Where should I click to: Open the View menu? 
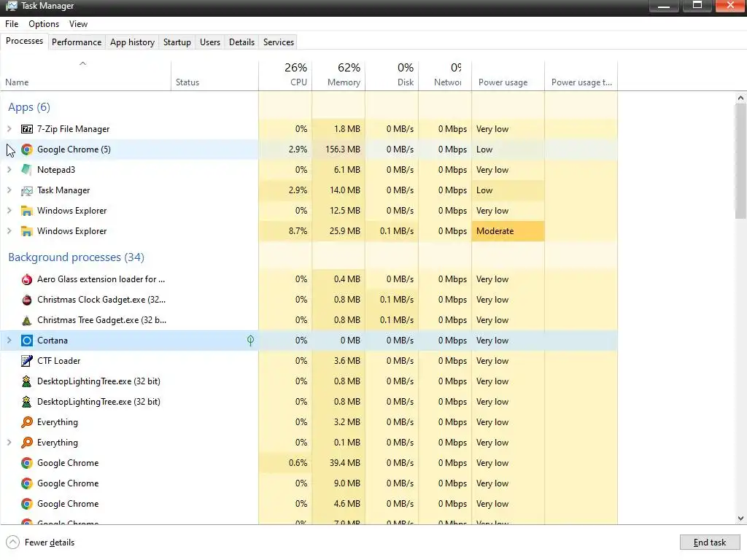78,24
